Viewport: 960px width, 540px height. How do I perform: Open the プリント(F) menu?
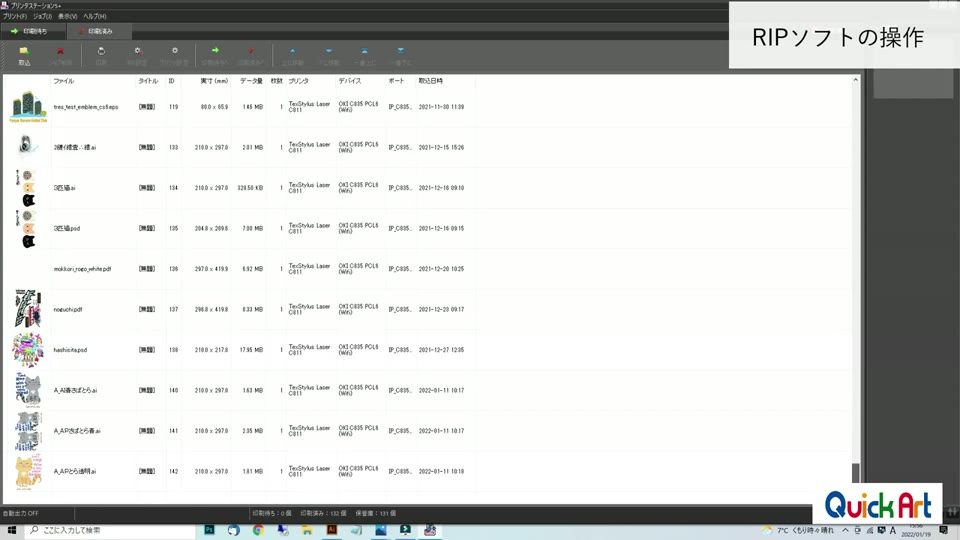click(15, 17)
